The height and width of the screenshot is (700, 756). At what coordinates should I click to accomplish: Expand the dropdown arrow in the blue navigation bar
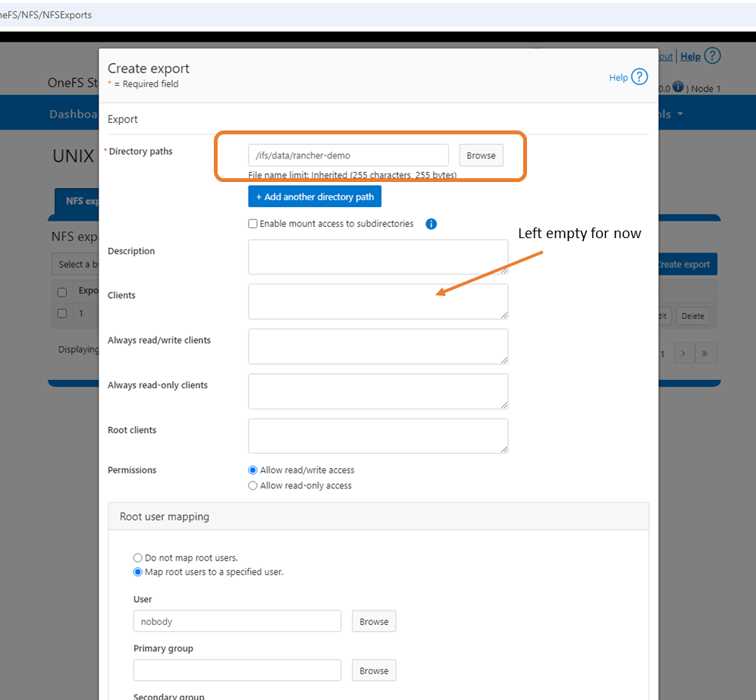680,115
